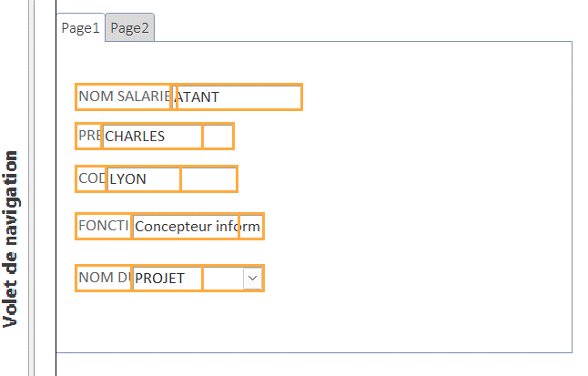Image resolution: width=588 pixels, height=376 pixels.
Task: Click the ATANT name field
Action: click(x=238, y=97)
